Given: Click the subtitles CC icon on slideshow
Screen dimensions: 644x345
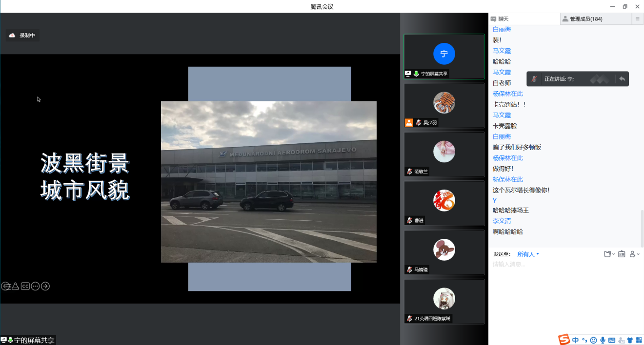Looking at the screenshot, I should (x=25, y=286).
